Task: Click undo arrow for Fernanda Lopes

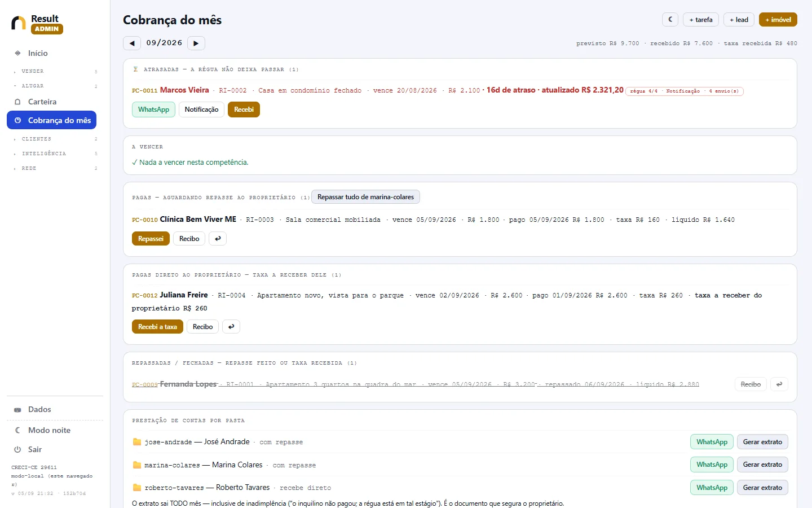Action: point(779,384)
